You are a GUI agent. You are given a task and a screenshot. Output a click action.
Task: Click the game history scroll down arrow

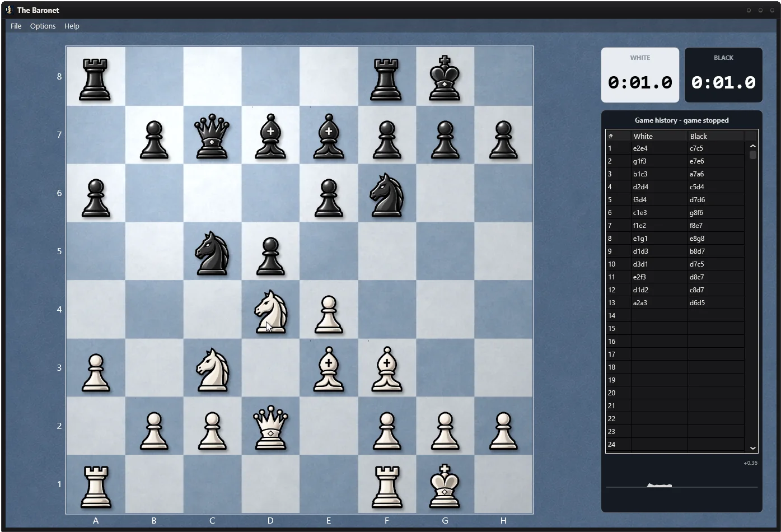(752, 448)
